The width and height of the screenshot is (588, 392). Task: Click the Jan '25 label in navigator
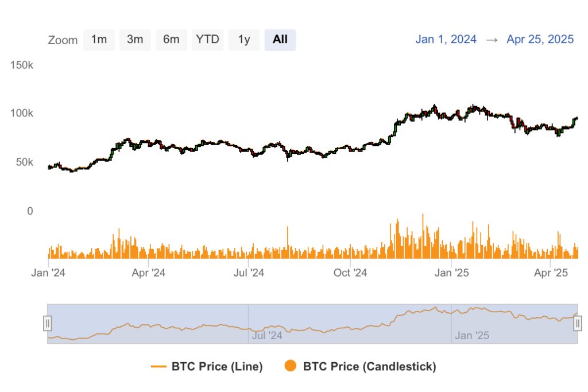(471, 335)
